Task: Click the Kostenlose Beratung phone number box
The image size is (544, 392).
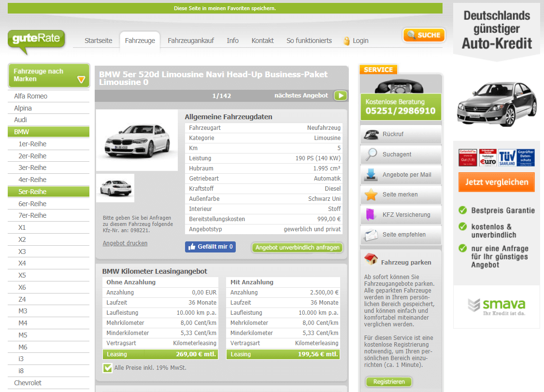Action: (401, 107)
